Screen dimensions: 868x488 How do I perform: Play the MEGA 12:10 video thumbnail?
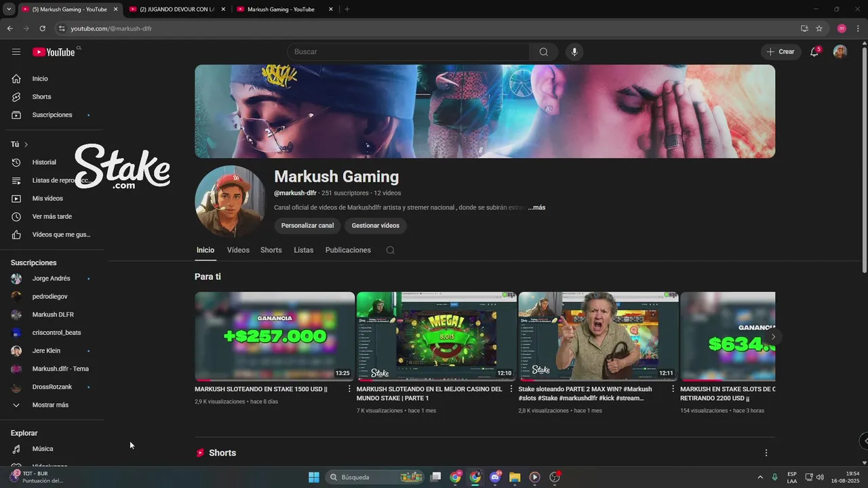coord(437,336)
